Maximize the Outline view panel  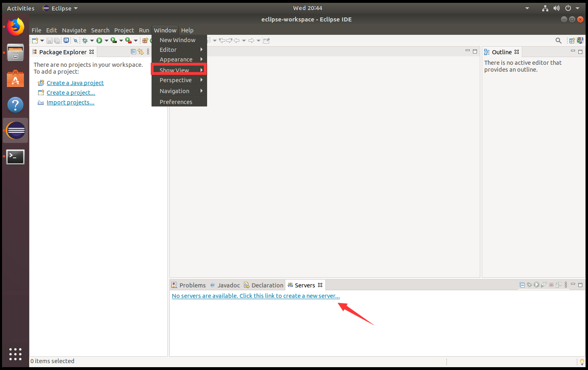point(580,51)
